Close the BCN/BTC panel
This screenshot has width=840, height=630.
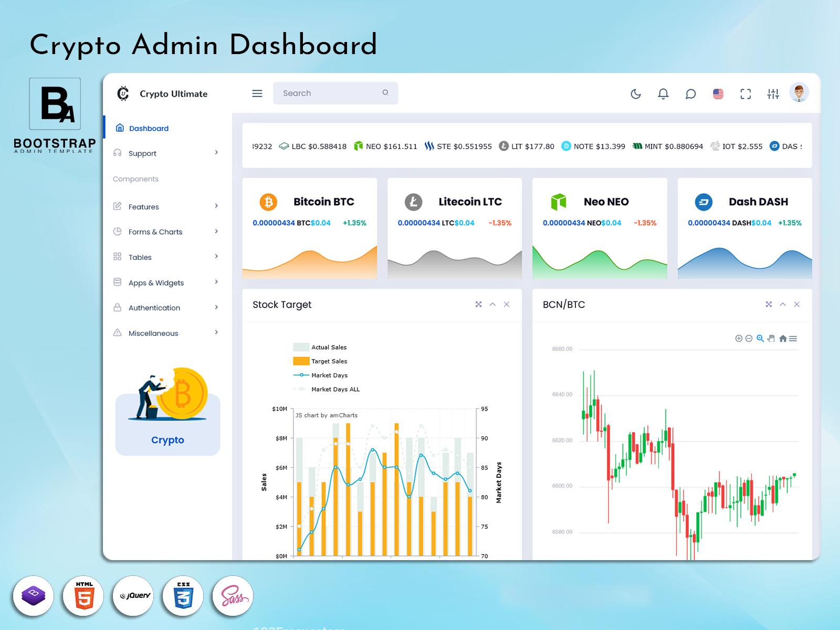[797, 304]
